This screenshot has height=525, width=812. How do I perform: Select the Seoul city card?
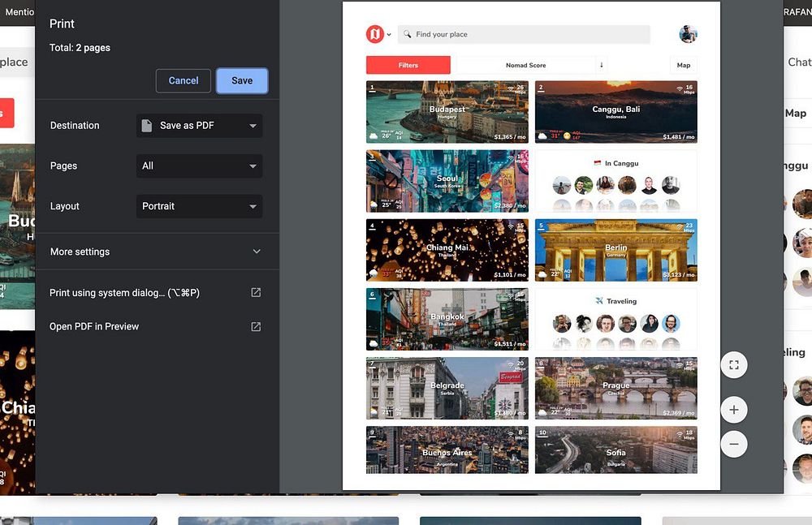click(447, 181)
